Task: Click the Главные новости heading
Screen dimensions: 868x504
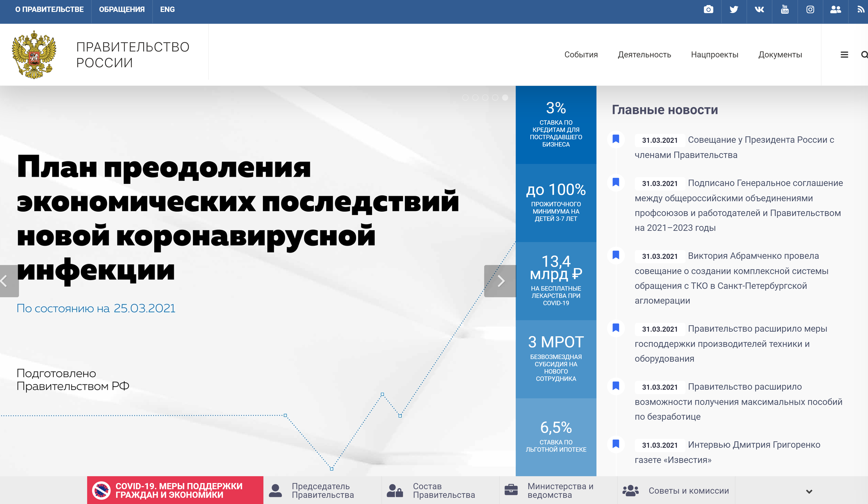Action: click(x=665, y=109)
